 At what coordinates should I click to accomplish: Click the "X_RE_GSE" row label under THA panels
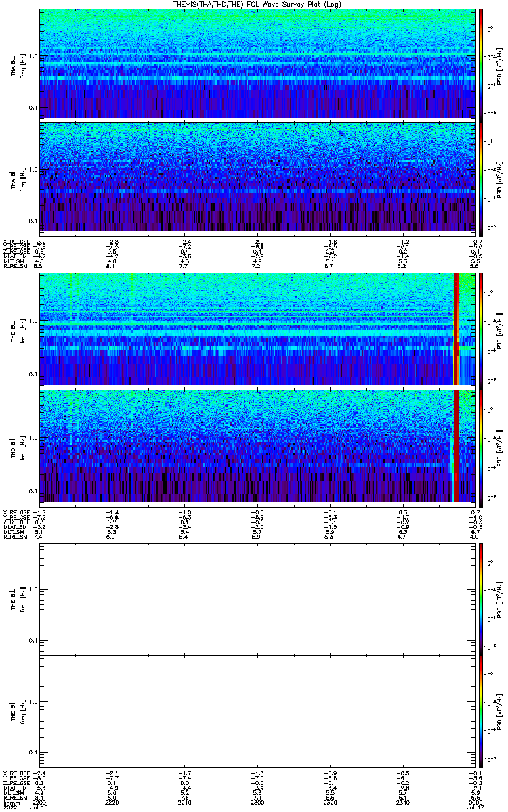(x=16, y=242)
